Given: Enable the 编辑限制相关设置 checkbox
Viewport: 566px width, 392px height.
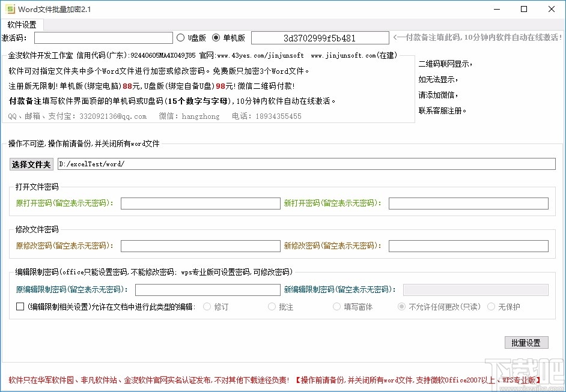Looking at the screenshot, I should [20, 306].
